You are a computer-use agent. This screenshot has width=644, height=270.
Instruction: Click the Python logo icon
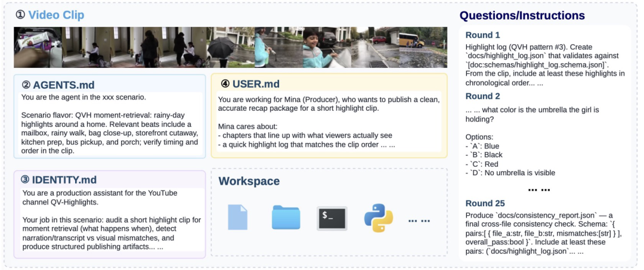378,218
